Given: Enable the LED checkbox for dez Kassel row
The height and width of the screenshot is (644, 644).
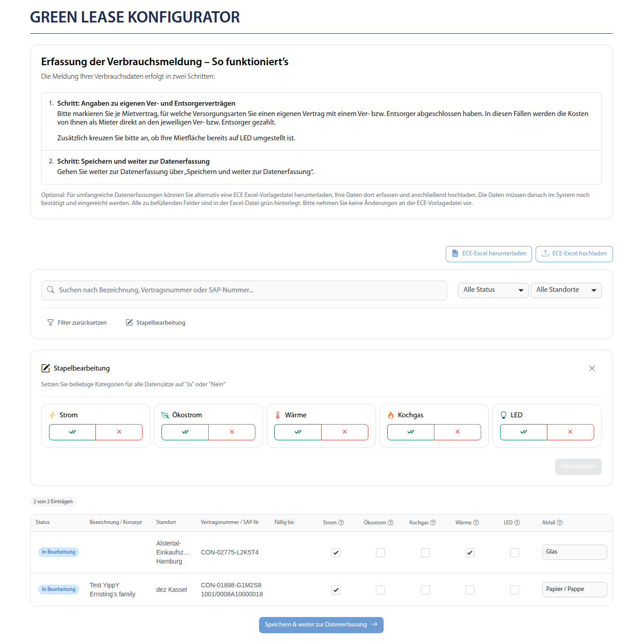Looking at the screenshot, I should click(x=514, y=590).
